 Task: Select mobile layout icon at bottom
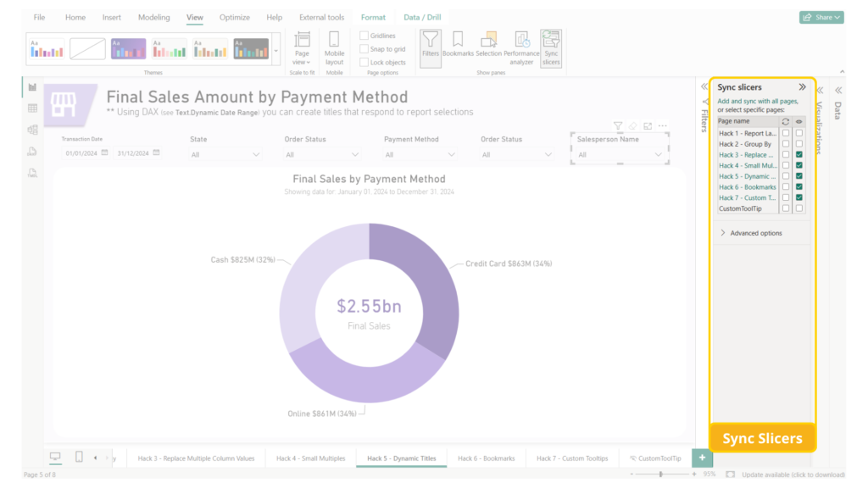point(79,457)
